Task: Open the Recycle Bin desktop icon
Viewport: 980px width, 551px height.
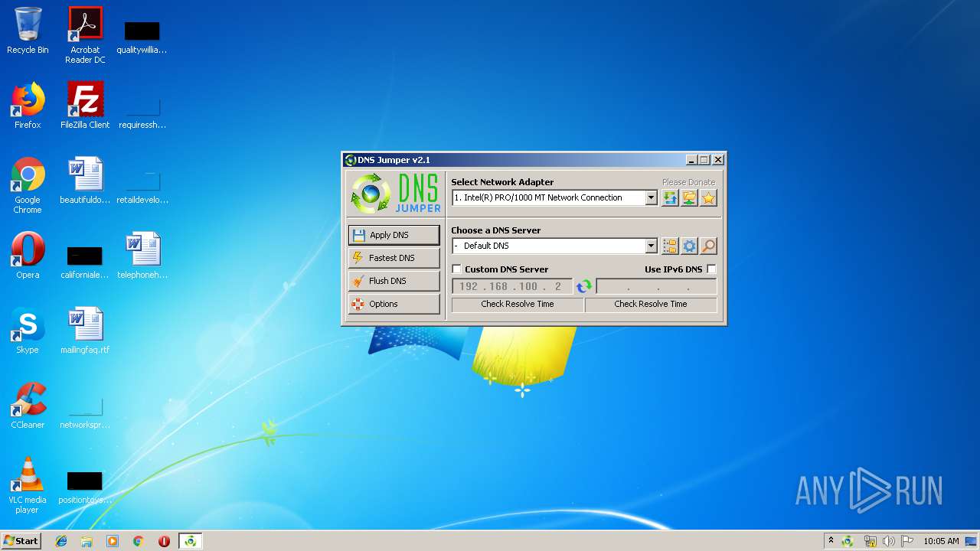Action: 28,31
